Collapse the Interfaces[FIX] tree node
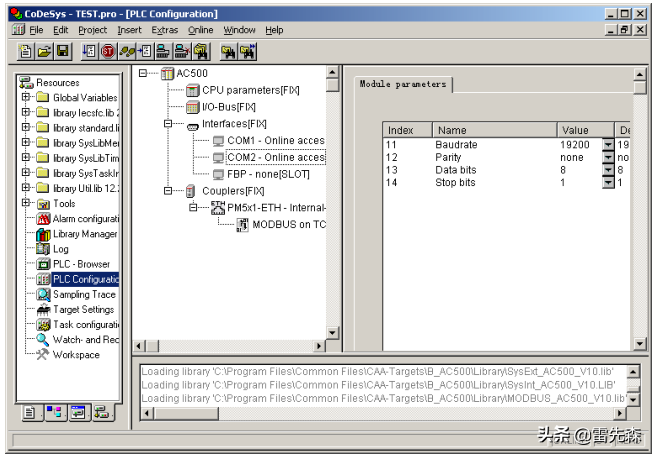 (167, 124)
